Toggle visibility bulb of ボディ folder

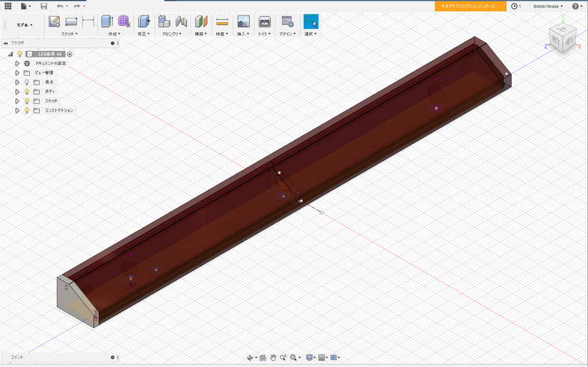(x=26, y=91)
